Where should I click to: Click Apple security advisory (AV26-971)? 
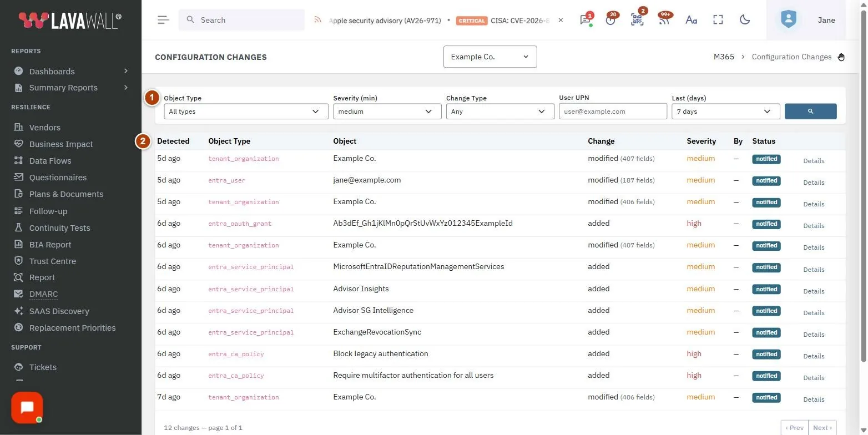coord(385,20)
